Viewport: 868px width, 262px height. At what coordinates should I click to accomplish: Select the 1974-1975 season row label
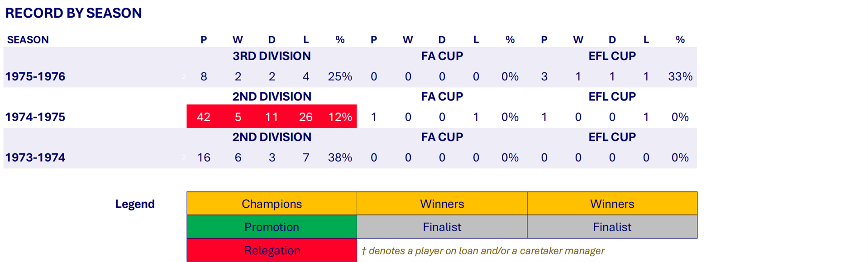[35, 117]
